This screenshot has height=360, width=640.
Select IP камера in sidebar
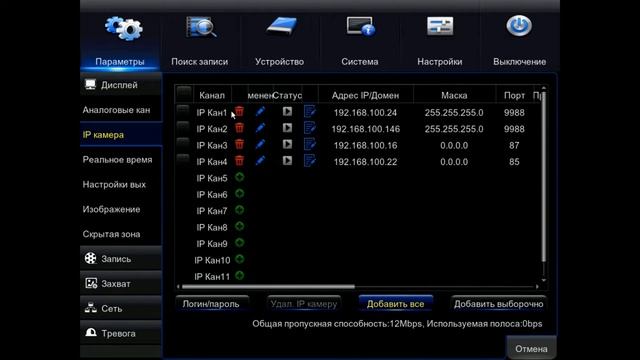pos(121,135)
